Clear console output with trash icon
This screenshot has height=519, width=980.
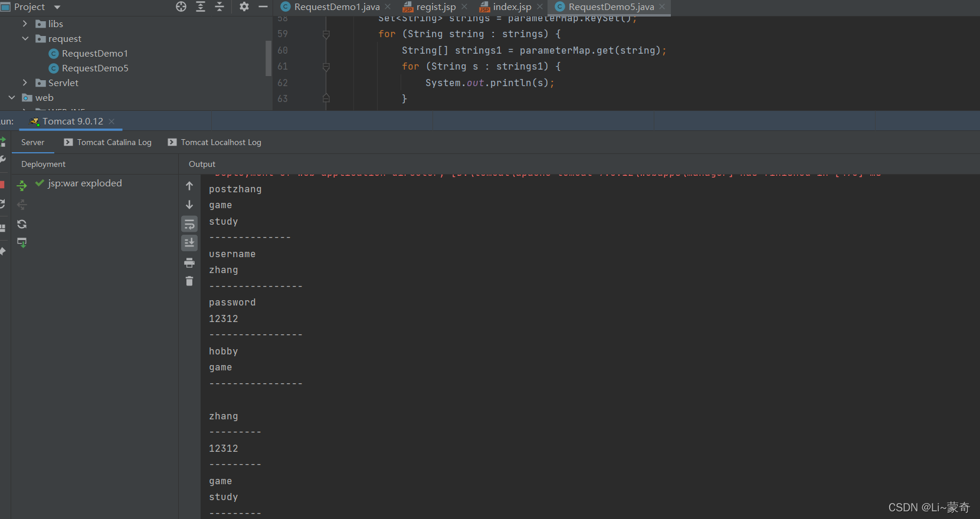[x=189, y=281]
